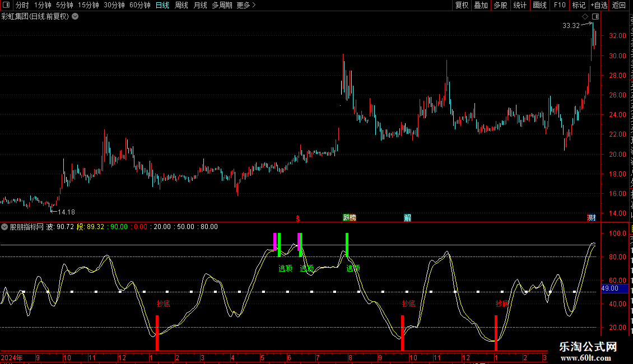Add stock with +自选 button
The width and height of the screenshot is (633, 364).
coord(599,5)
